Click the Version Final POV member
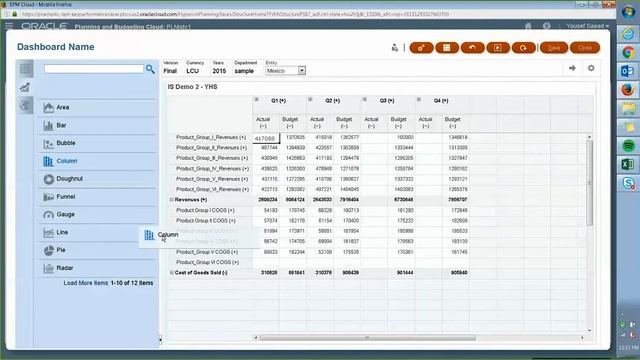640x360 pixels. [170, 71]
